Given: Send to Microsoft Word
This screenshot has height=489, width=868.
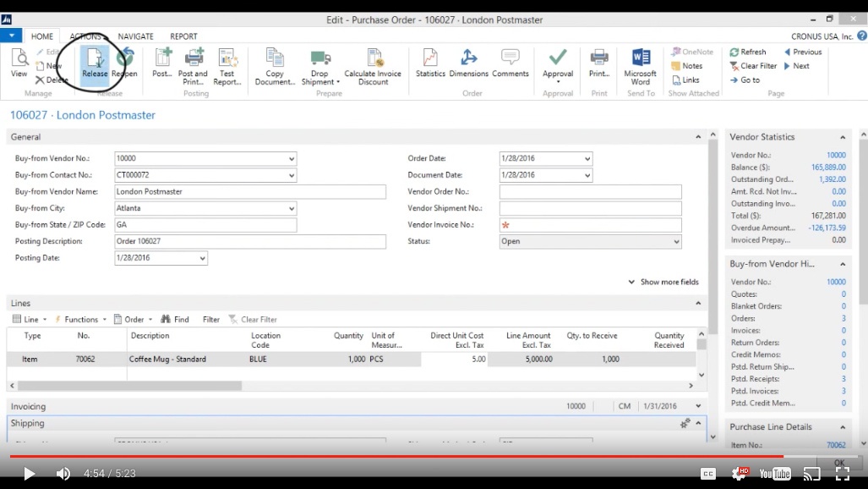Looking at the screenshot, I should pos(641,67).
